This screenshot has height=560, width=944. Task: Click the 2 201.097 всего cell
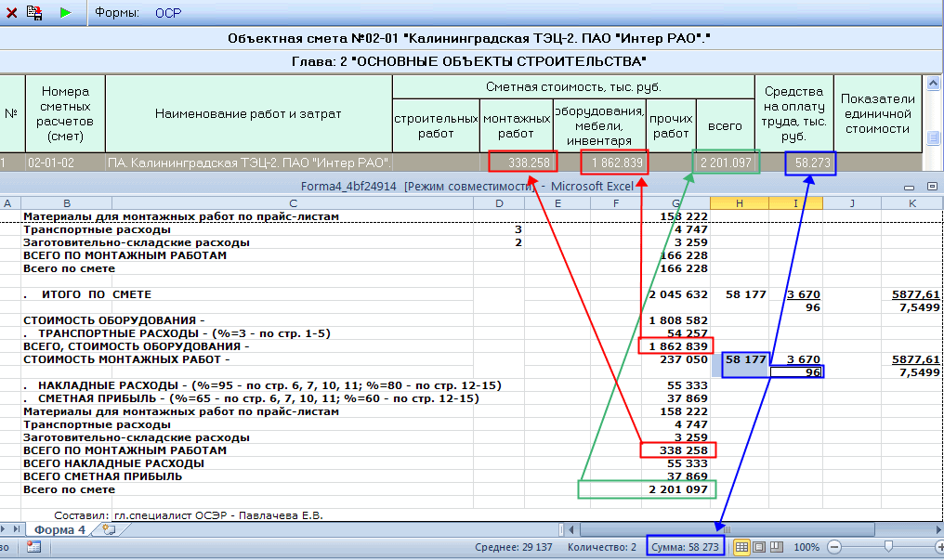pos(726,163)
